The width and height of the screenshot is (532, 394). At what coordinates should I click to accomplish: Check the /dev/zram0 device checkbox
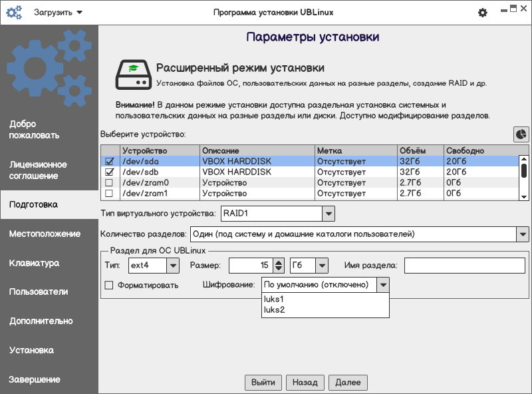coord(110,182)
